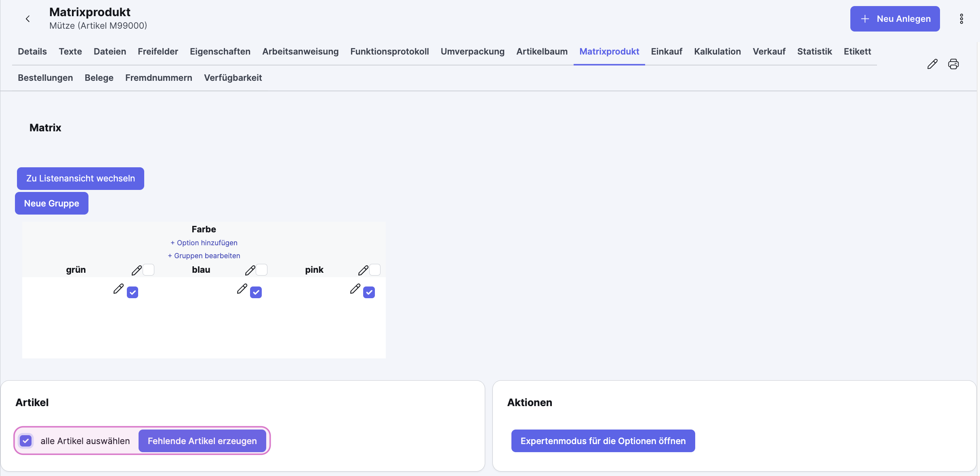Image resolution: width=980 pixels, height=476 pixels.
Task: Uncheck the blau article cell checkbox
Action: point(256,292)
